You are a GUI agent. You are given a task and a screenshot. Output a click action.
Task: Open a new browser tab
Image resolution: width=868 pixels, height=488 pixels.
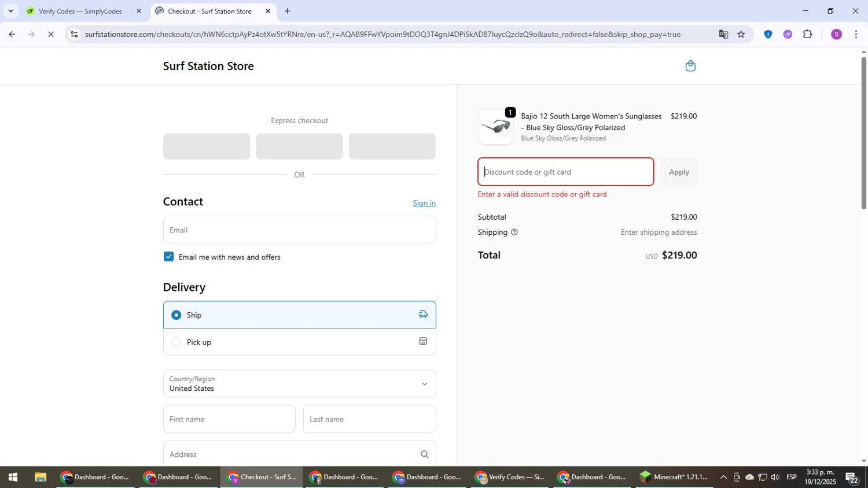pyautogui.click(x=287, y=11)
